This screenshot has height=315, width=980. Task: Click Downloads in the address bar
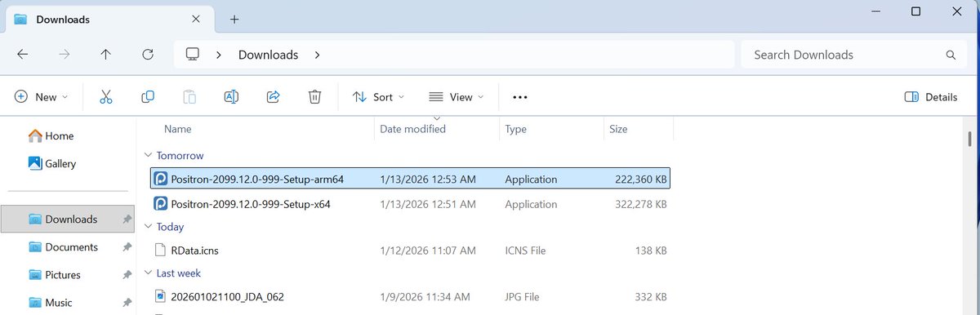pyautogui.click(x=268, y=55)
